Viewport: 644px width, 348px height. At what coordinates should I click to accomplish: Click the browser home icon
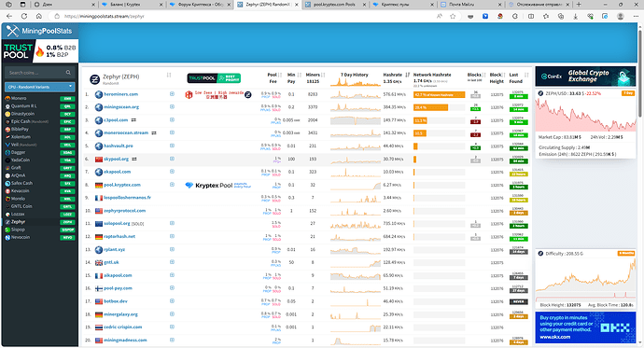pos(39,16)
